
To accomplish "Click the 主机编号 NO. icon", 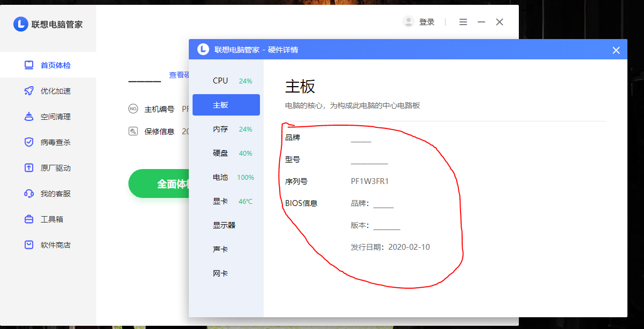I will tap(133, 109).
